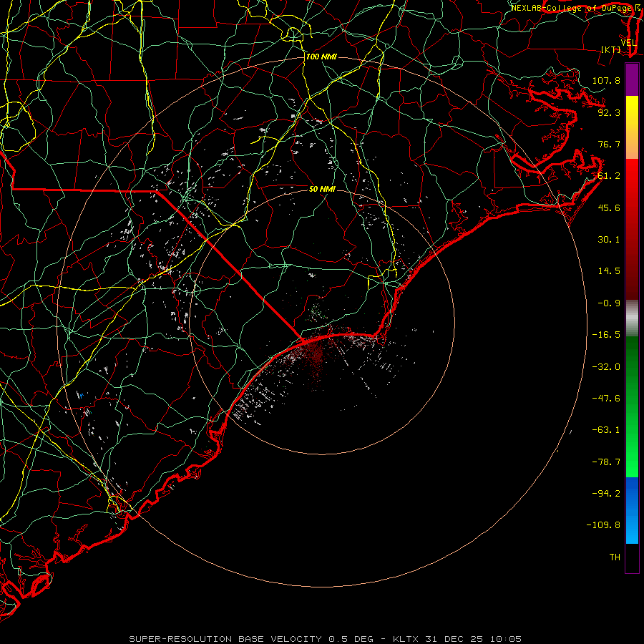This screenshot has height=644, width=644.
Task: Pick the yellow-orange segment of velocity scale
Action: [x=632, y=127]
